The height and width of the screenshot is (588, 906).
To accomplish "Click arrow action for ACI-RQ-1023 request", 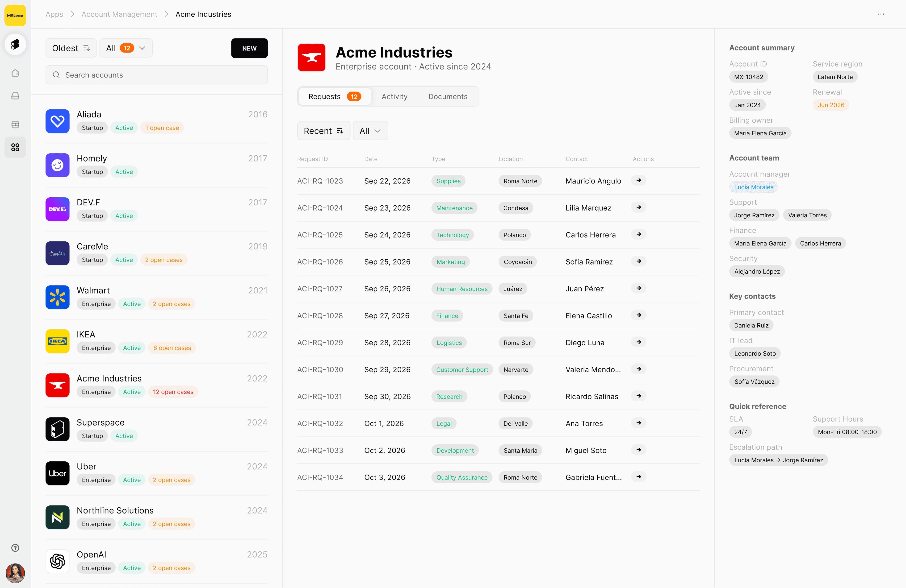I will pos(639,180).
